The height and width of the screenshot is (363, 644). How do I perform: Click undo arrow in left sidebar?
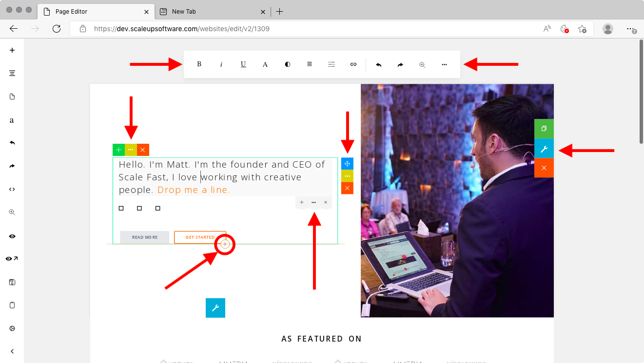pos(12,143)
